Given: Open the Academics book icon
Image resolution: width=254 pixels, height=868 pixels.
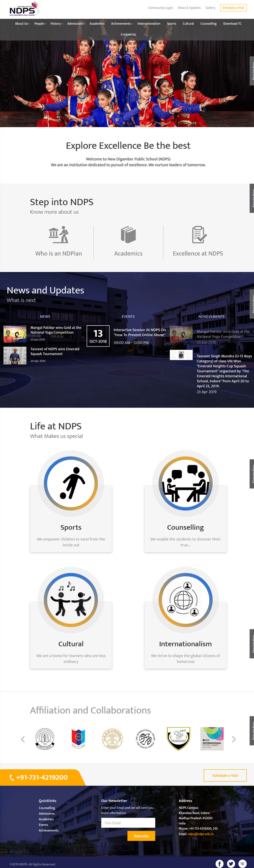Looking at the screenshot, I should [128, 235].
